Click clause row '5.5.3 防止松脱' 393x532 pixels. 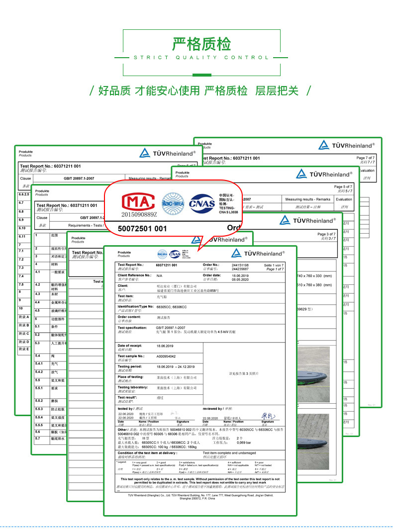(50, 409)
